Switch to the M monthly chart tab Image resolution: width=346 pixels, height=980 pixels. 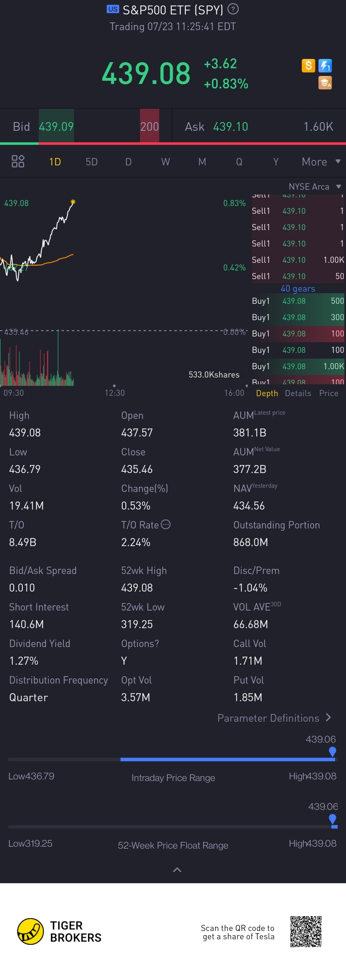tap(202, 162)
